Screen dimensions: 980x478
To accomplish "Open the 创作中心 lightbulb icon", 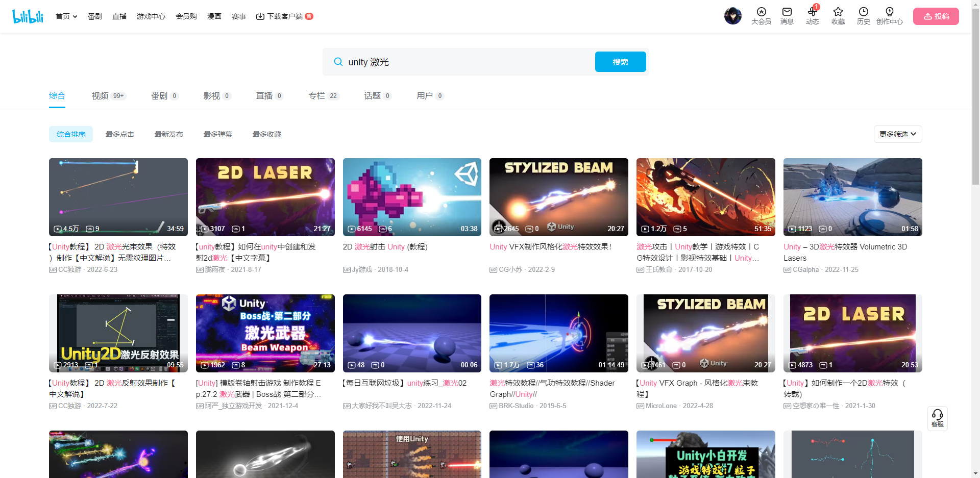I will tap(889, 16).
